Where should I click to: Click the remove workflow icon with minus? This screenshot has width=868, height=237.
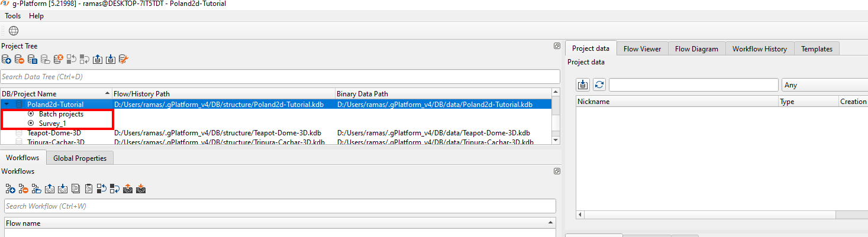pyautogui.click(x=24, y=189)
